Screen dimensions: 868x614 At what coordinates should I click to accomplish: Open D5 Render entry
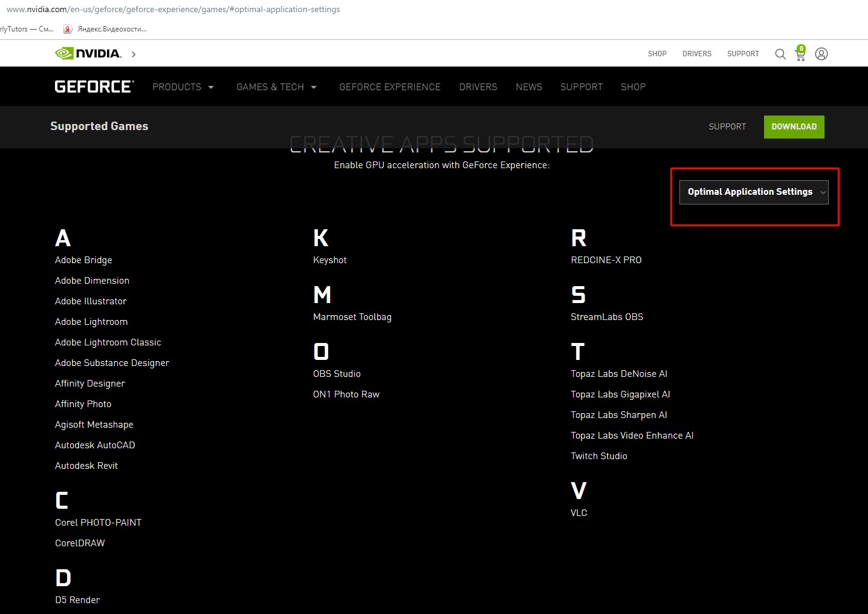77,600
